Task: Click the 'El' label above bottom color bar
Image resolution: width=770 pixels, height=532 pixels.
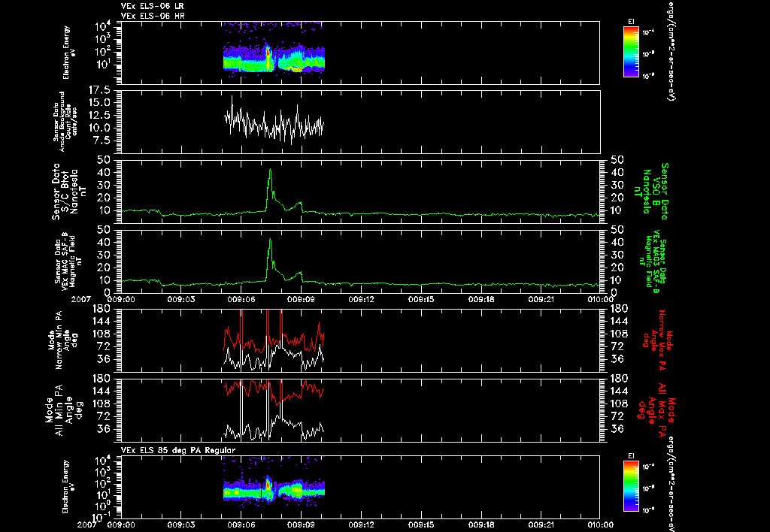Action: [x=631, y=456]
